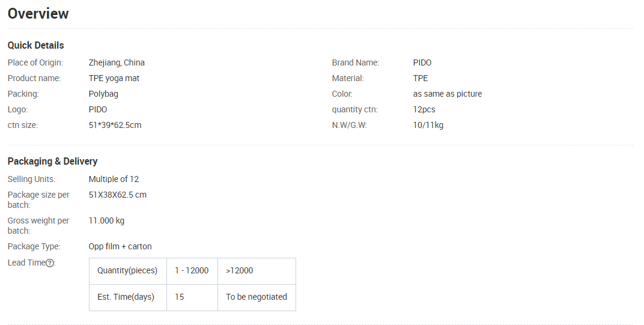This screenshot has height=325, width=644.
Task: Click the Zhejiang, China origin value
Action: [117, 62]
